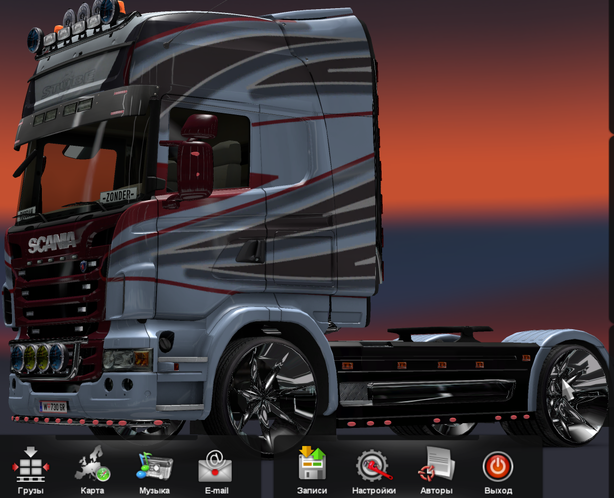Click the Настройки text label
Screen dimensions: 614x498
pyautogui.click(x=374, y=491)
